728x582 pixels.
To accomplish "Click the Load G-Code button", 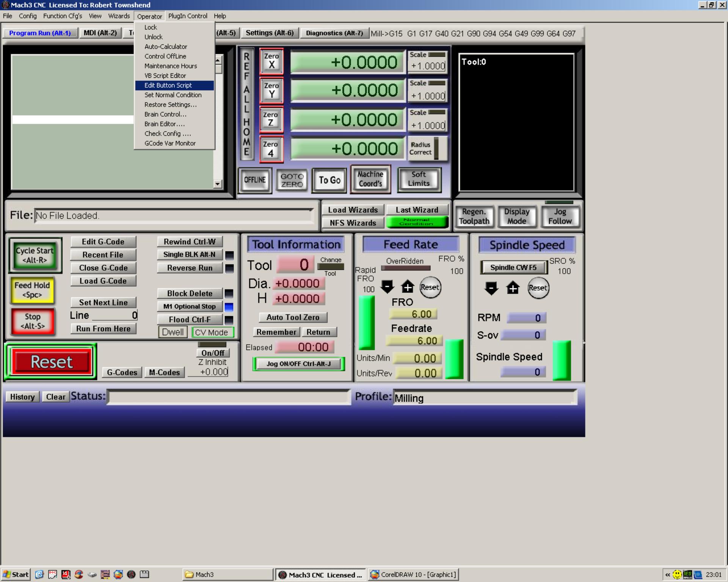I will click(x=103, y=281).
